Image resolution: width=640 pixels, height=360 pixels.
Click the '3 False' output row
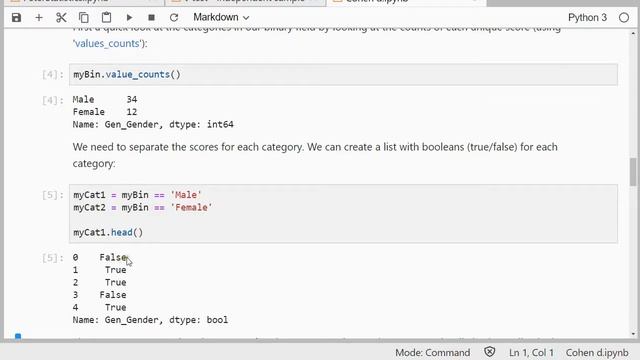100,295
